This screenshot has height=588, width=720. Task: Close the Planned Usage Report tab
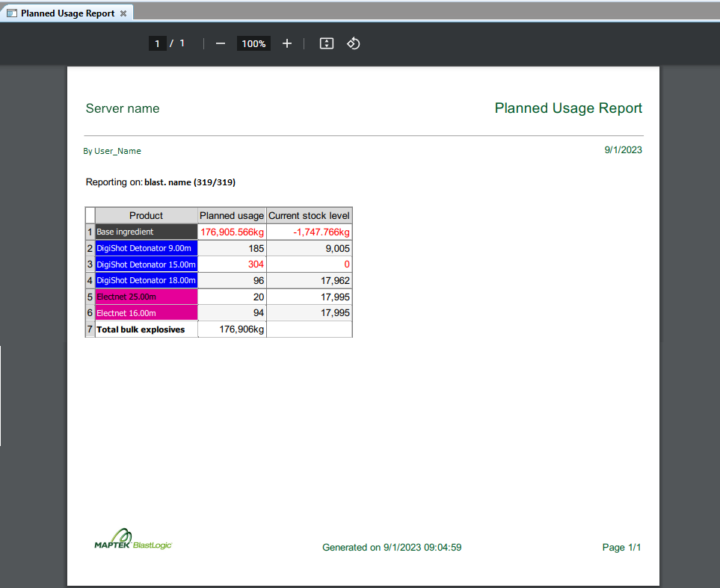coord(123,13)
